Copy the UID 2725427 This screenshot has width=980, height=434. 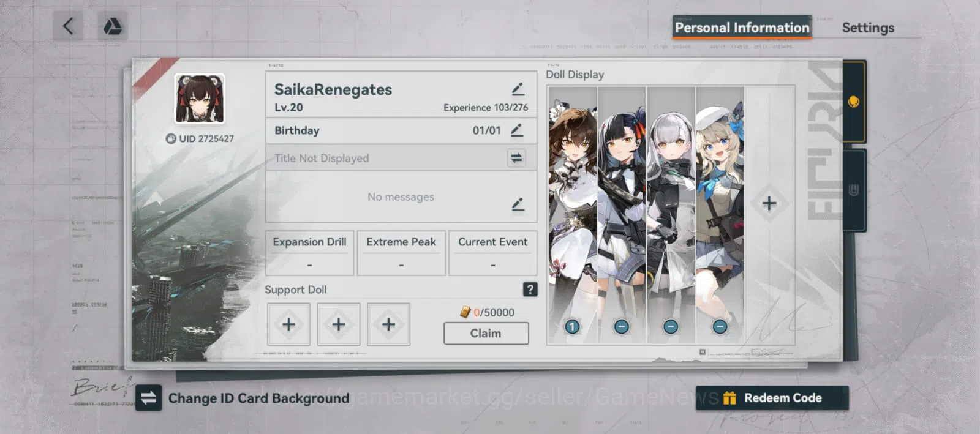coord(171,139)
